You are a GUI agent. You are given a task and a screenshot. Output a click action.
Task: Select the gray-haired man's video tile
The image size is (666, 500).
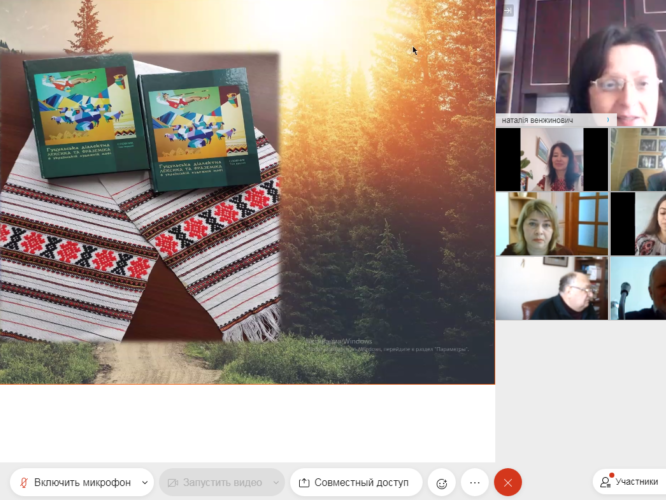tap(550, 288)
